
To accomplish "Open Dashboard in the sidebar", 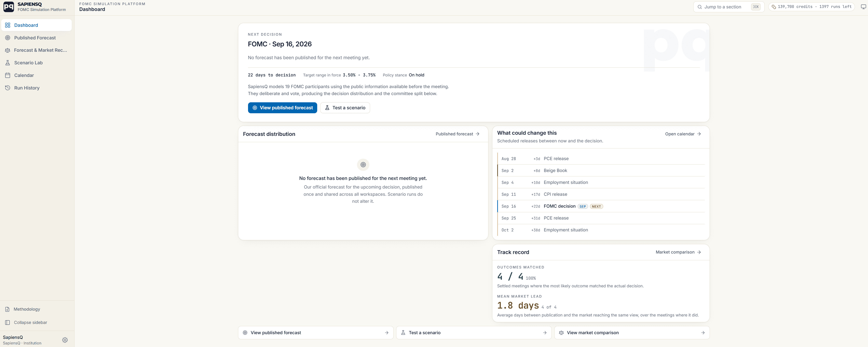I will pos(36,25).
